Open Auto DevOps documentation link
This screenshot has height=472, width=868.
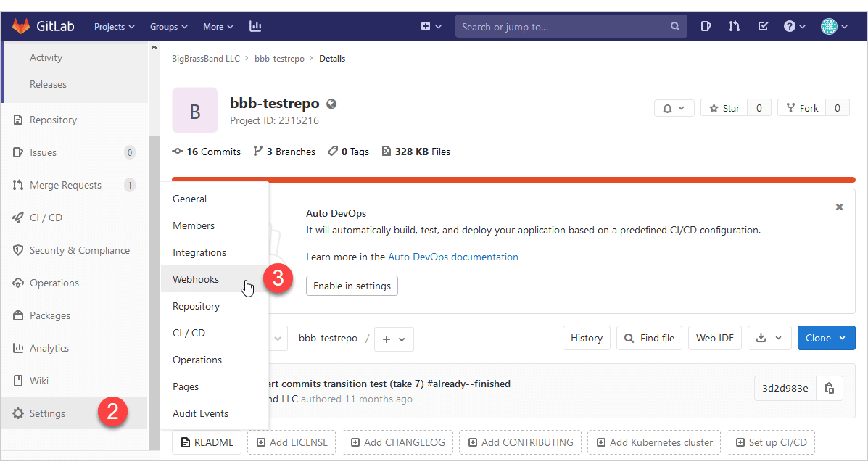point(452,257)
